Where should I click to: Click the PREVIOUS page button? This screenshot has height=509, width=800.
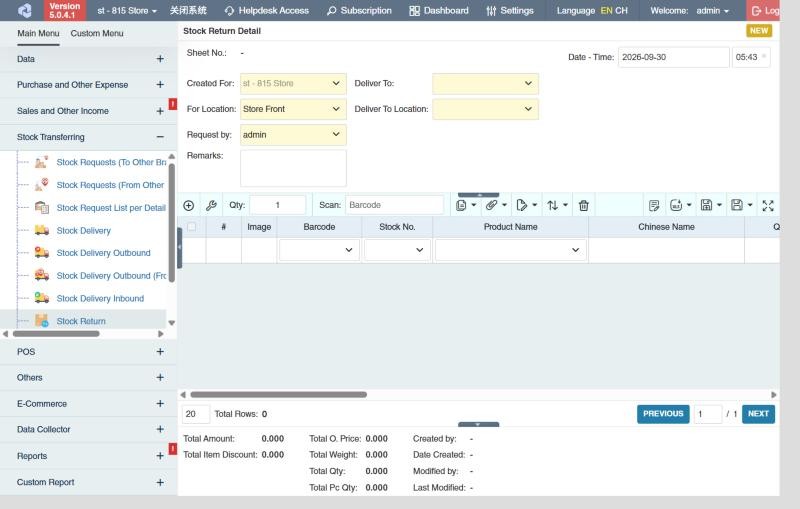(x=663, y=414)
